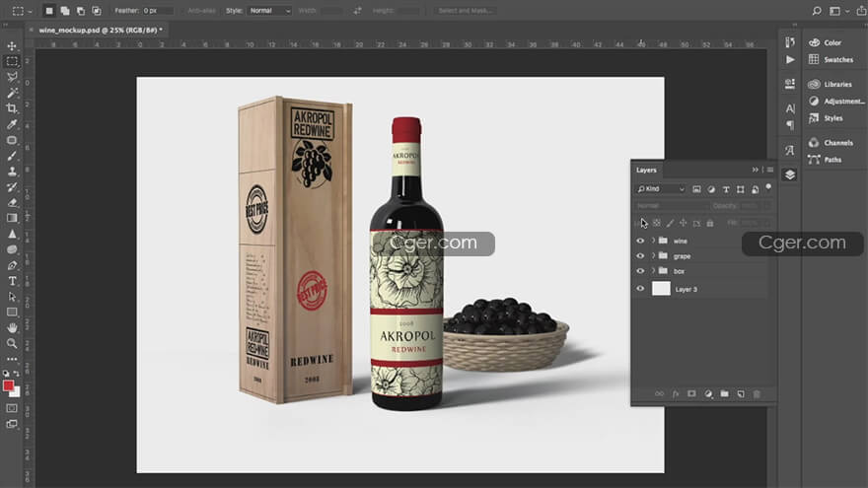Viewport: 868px width, 488px height.
Task: Hide the box group layer
Action: point(640,271)
